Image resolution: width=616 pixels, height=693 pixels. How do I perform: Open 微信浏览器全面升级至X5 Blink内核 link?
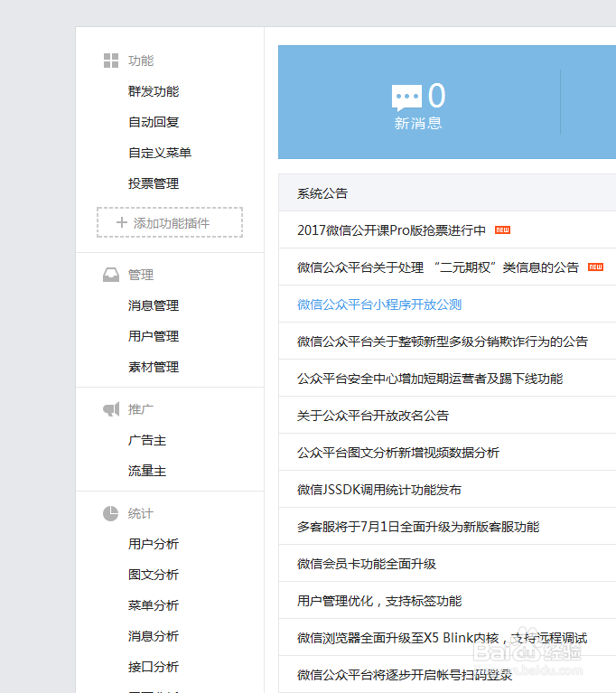[442, 639]
